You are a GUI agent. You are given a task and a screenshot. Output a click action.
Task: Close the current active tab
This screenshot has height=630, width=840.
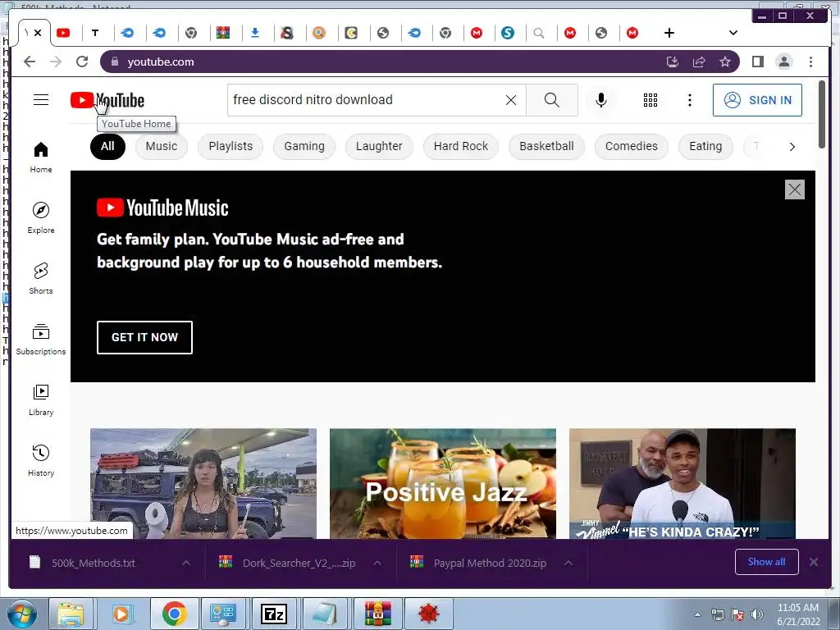click(38, 33)
